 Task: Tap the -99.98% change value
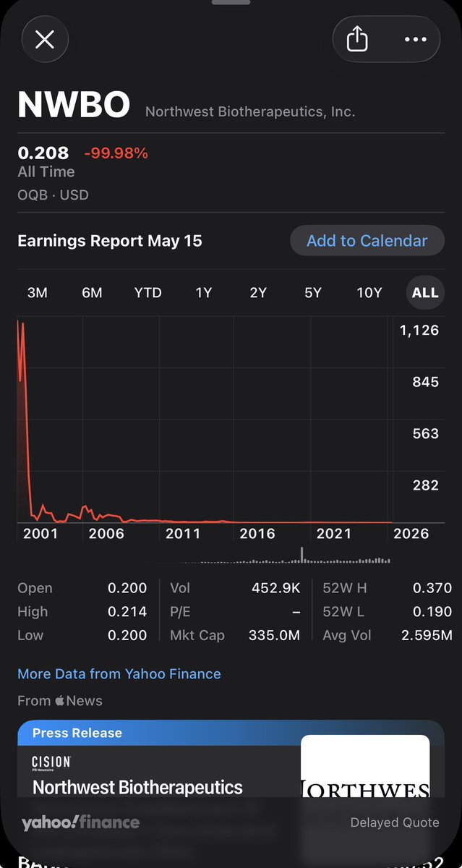pyautogui.click(x=116, y=153)
